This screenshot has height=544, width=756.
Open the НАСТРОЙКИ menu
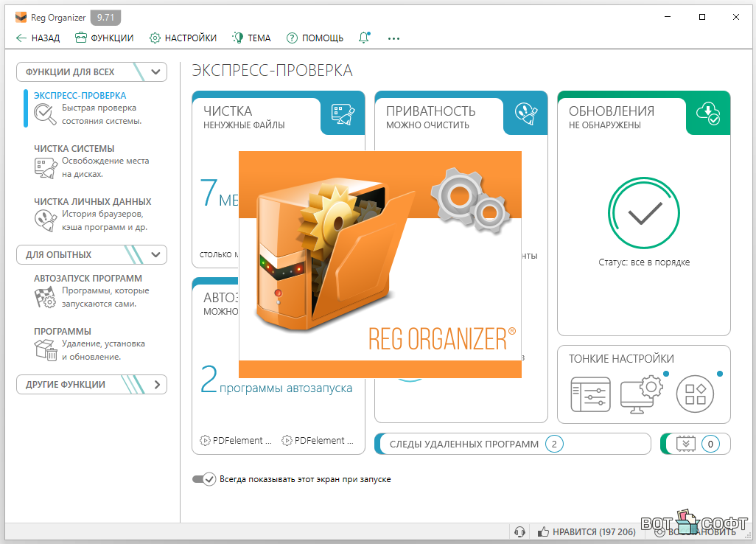[183, 38]
